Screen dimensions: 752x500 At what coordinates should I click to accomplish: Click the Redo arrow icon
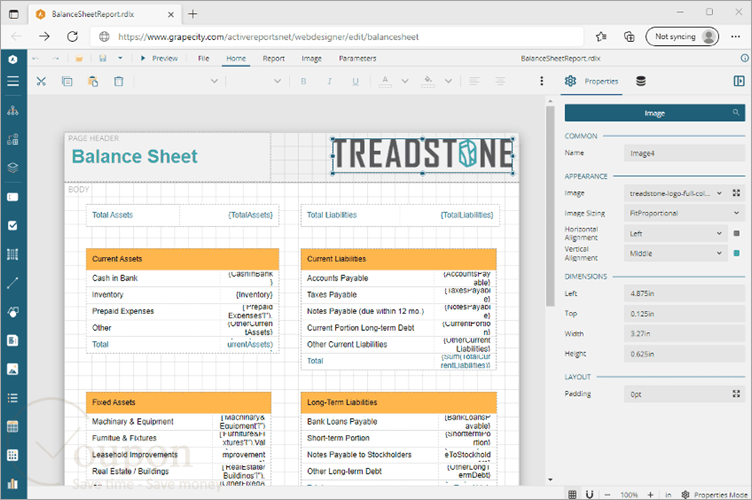56,58
